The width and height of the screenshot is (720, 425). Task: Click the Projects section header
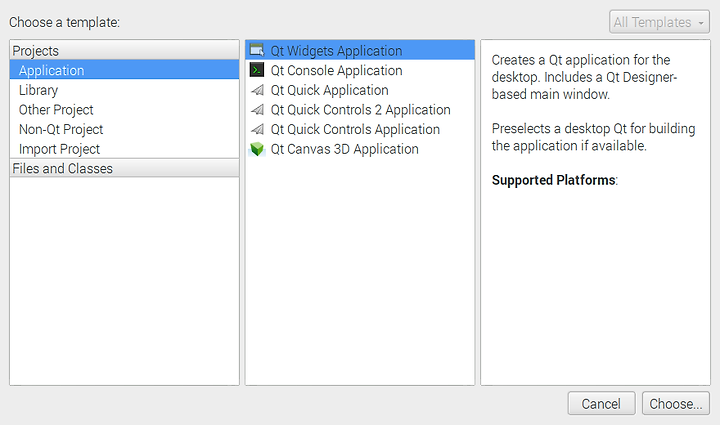coord(124,50)
